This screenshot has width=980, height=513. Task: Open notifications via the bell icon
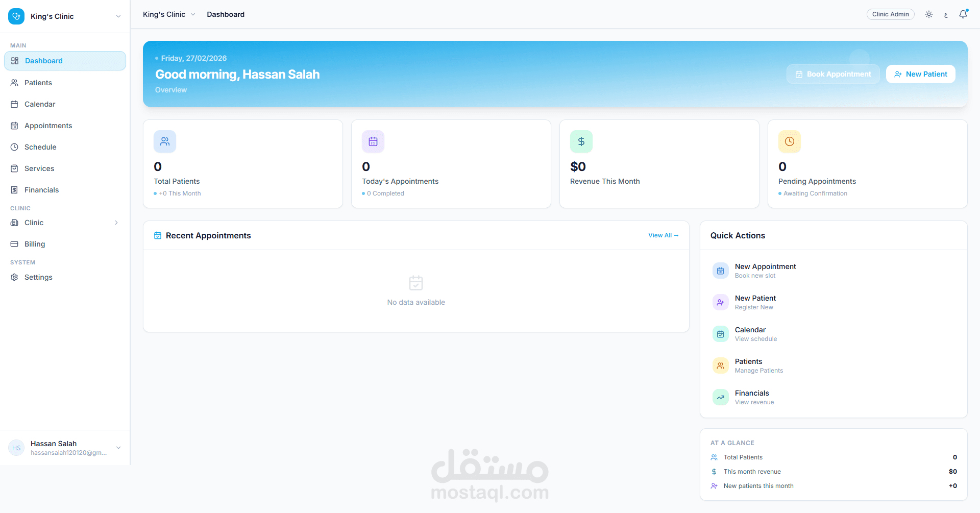coord(963,14)
